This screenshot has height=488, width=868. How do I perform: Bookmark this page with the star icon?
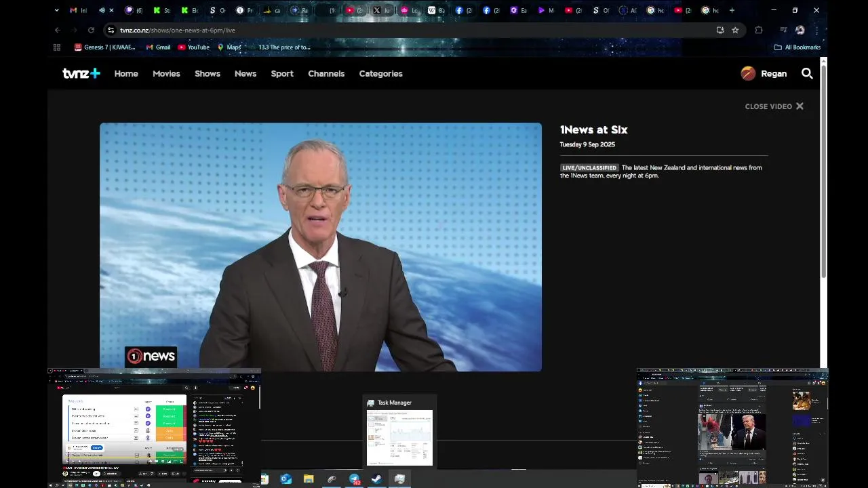[735, 30]
